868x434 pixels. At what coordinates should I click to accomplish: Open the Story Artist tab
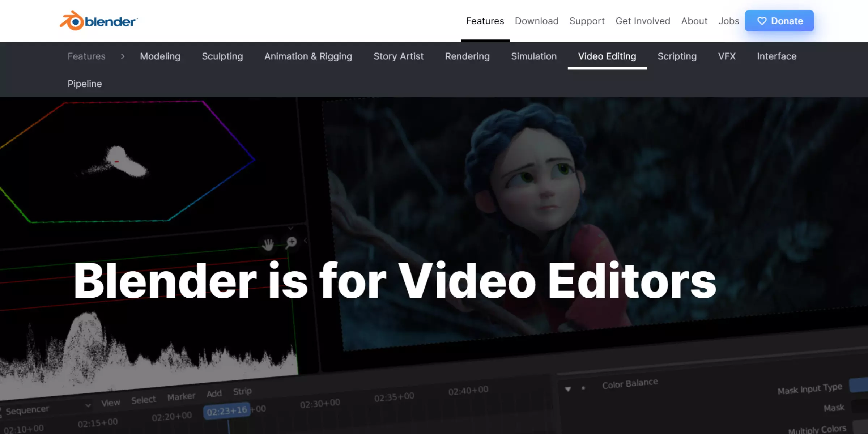click(x=399, y=56)
